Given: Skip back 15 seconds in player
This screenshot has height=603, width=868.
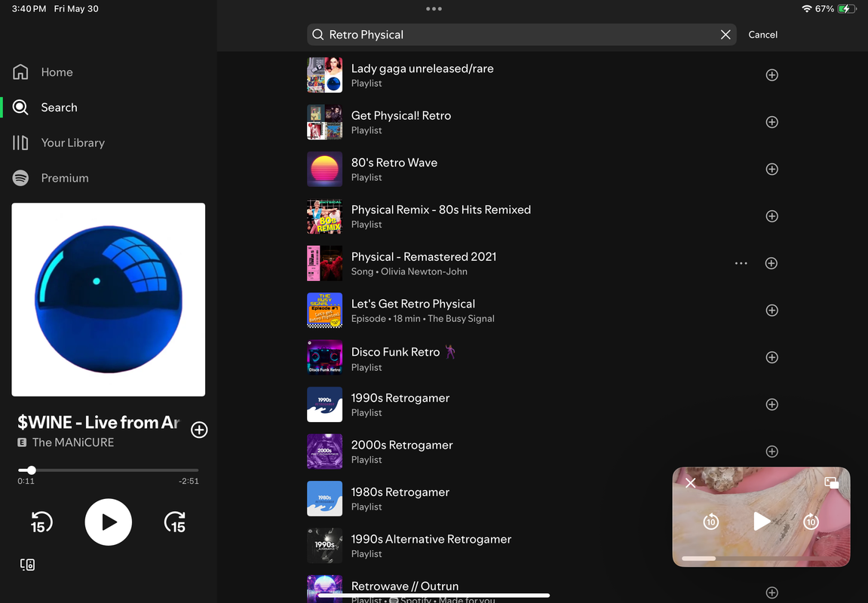Looking at the screenshot, I should click(x=41, y=522).
